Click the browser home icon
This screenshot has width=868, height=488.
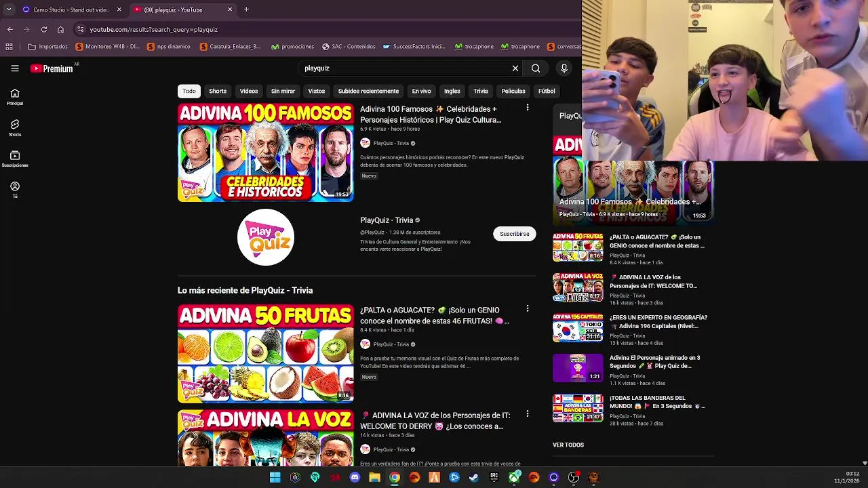point(60,30)
